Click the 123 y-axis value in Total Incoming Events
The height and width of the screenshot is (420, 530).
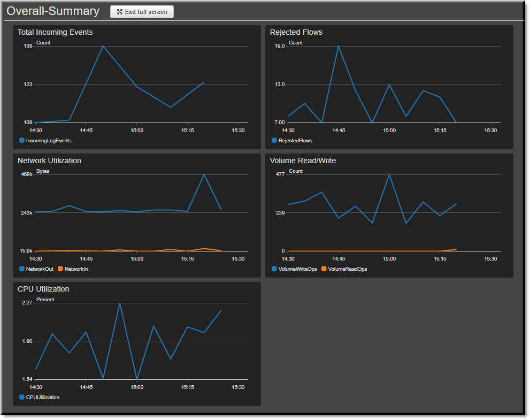[28, 84]
